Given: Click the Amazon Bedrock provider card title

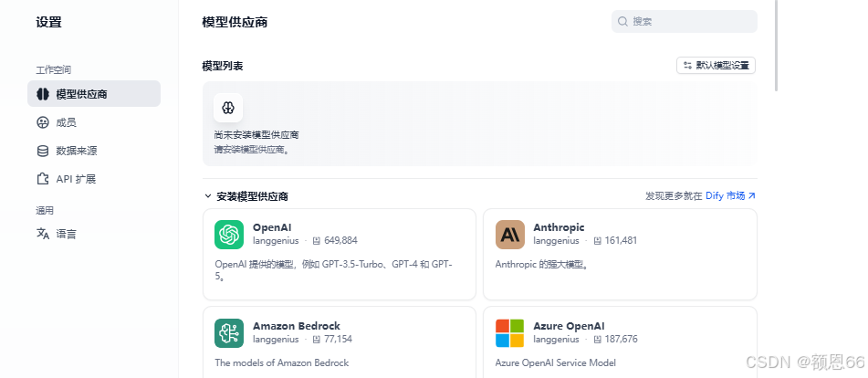Looking at the screenshot, I should click(x=297, y=326).
